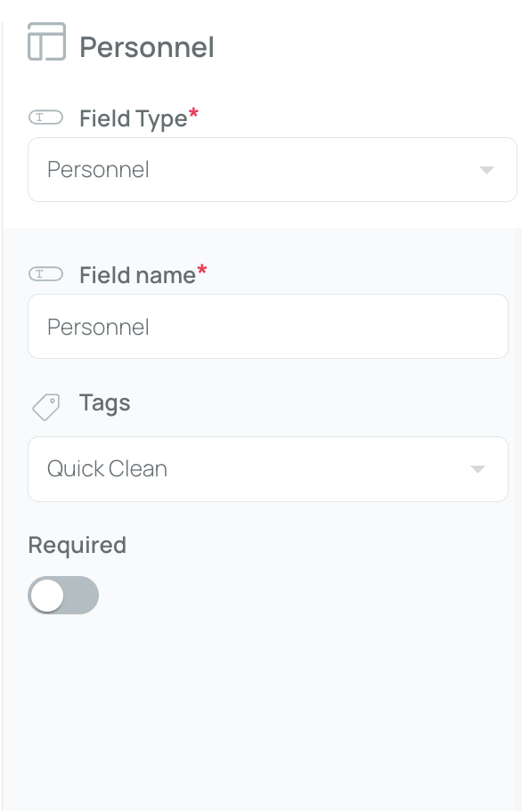Click the layout icon beside Personnel heading
This screenshot has height=812, width=522.
coord(46,42)
